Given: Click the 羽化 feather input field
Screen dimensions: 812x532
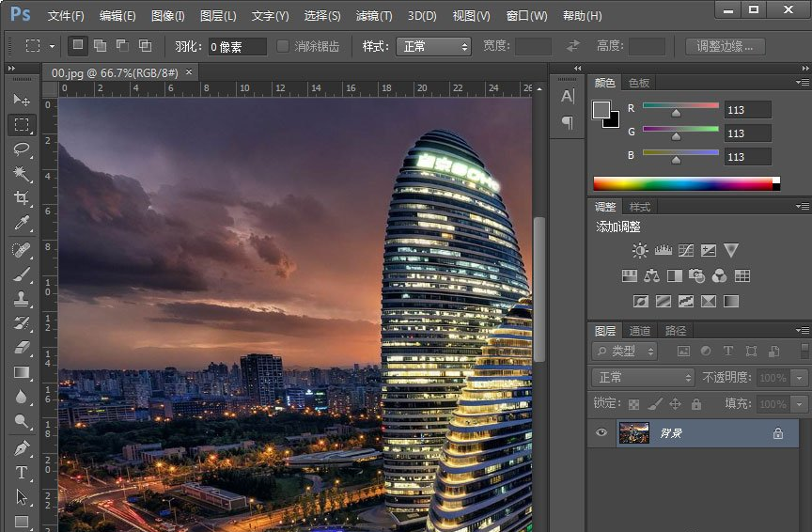Looking at the screenshot, I should coord(237,46).
